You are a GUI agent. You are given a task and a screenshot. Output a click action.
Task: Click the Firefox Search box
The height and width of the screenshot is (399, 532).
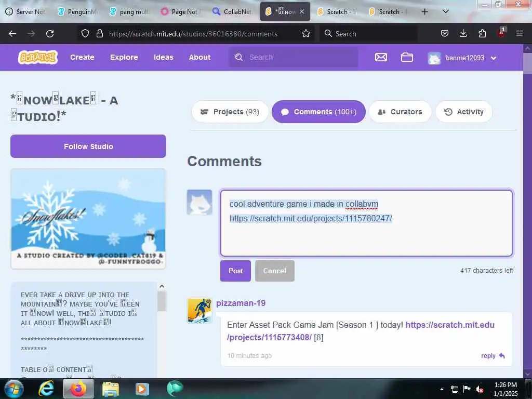click(368, 34)
